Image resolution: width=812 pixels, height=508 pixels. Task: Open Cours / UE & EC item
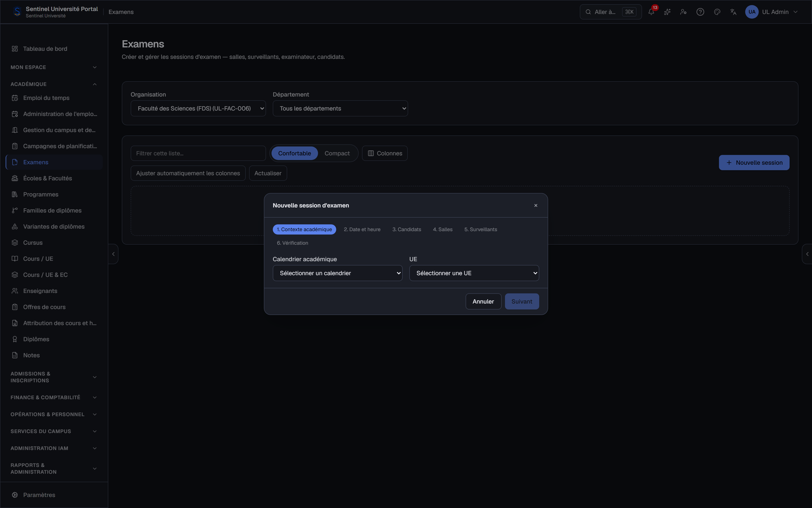(54, 275)
